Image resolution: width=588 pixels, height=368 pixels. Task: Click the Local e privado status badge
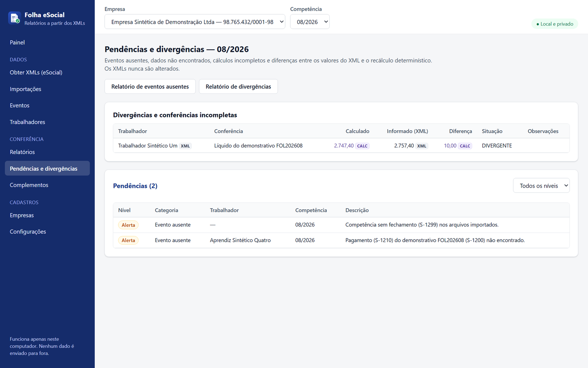(555, 24)
